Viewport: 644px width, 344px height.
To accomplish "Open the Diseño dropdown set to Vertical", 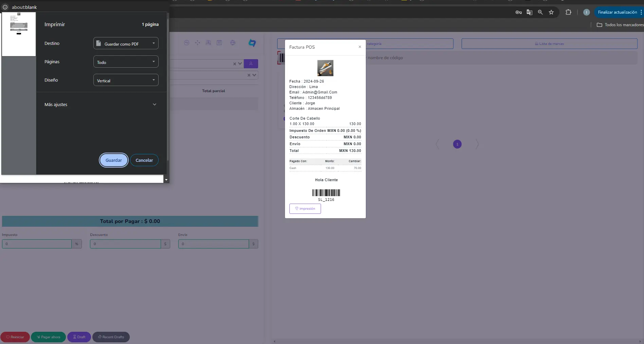I will coord(126,80).
